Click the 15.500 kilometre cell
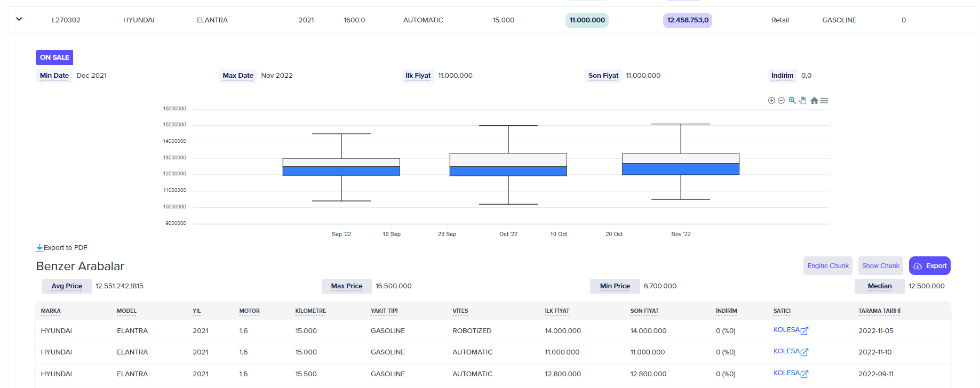The image size is (980, 388). tap(306, 374)
